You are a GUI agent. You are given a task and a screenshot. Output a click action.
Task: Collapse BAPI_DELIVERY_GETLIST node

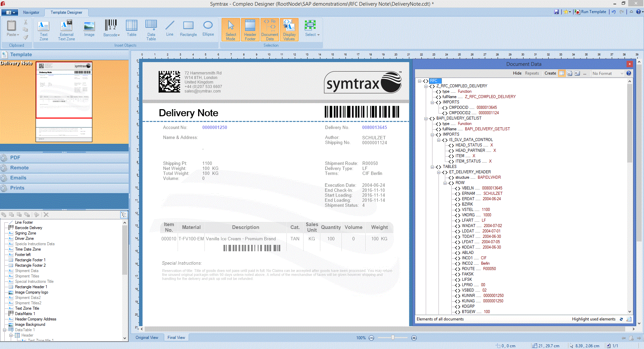pyautogui.click(x=426, y=119)
